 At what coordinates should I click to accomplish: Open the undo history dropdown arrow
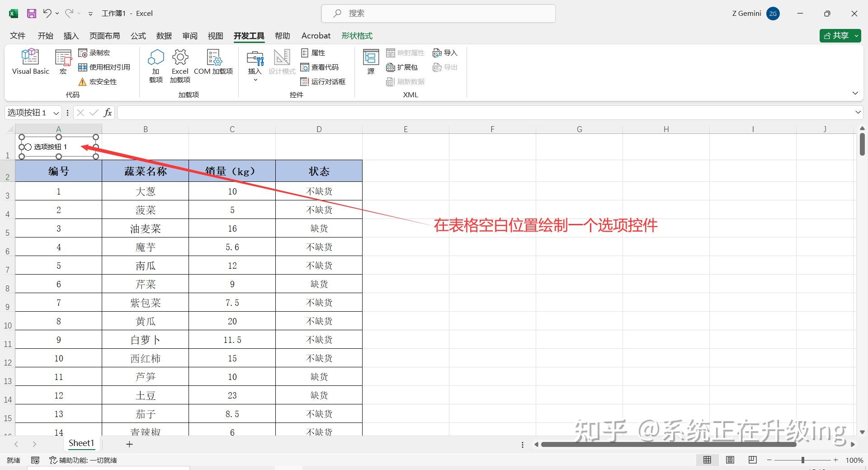coord(57,14)
